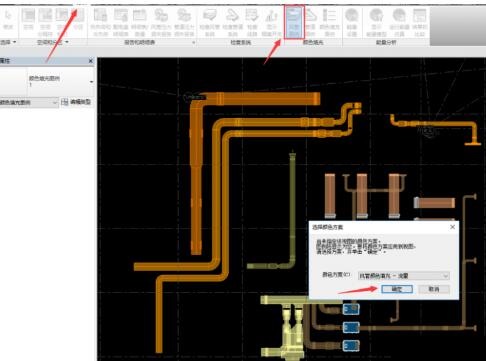Click the Edit Type button
Image resolution: width=486 pixels, height=361 pixels.
pyautogui.click(x=76, y=102)
